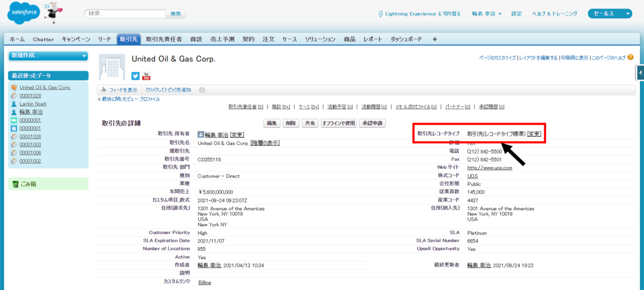
Task: Click the オフラインで使用 button
Action: [339, 123]
